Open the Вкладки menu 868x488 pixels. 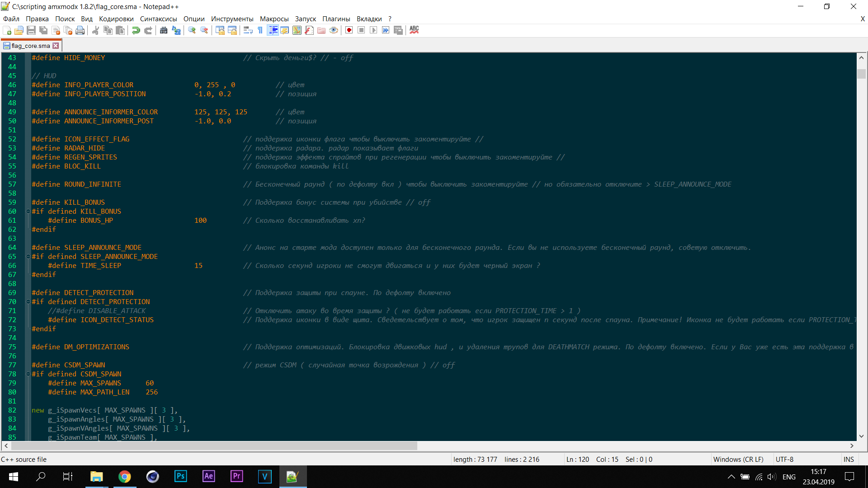point(369,19)
